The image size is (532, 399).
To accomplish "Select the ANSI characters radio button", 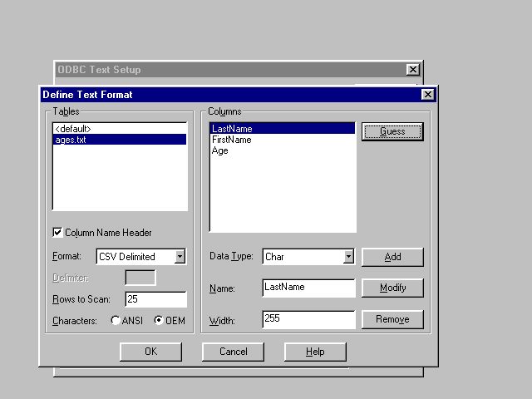I will [116, 320].
